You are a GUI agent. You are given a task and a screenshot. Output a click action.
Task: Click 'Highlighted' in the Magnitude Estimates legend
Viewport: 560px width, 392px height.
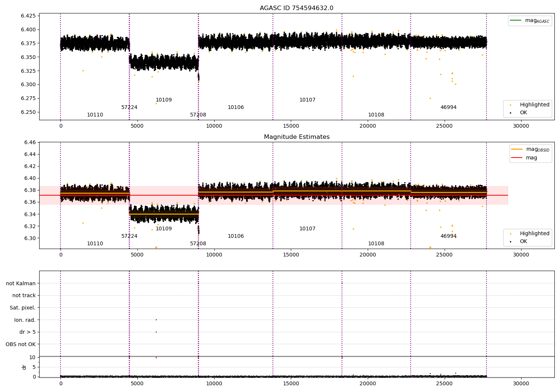[535, 234]
